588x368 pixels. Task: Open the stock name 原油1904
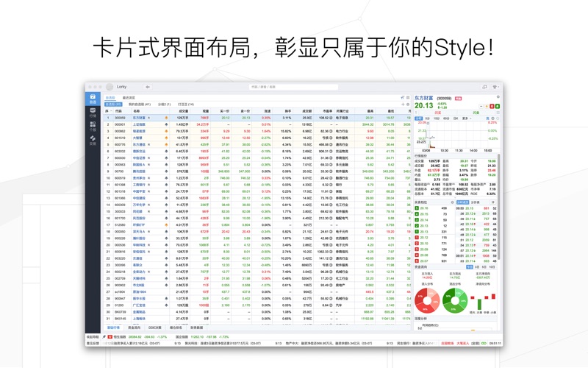click(x=139, y=291)
